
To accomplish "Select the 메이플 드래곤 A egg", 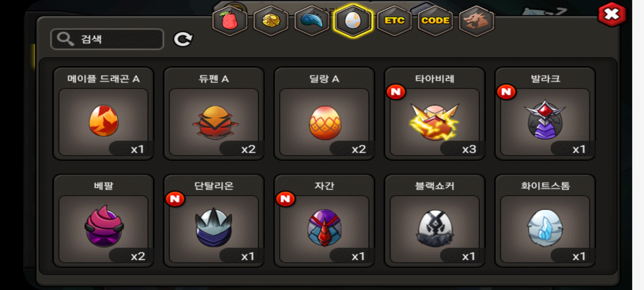I will coord(104,114).
